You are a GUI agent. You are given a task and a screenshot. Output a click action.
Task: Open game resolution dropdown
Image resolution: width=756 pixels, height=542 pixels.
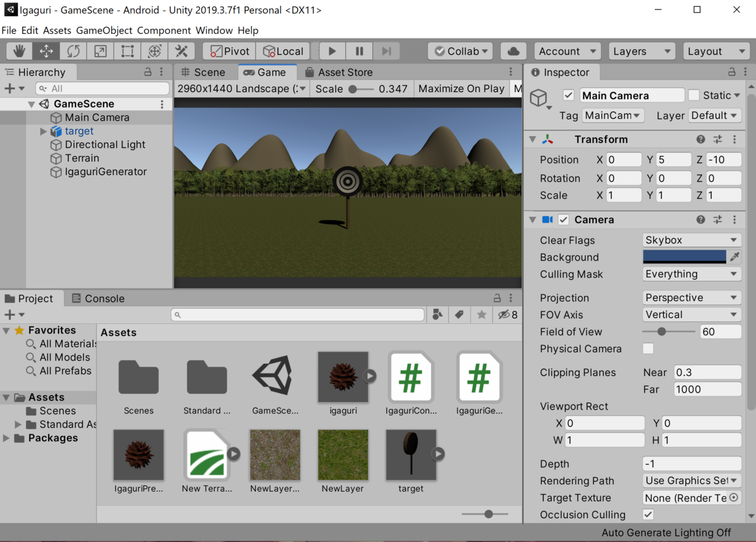pyautogui.click(x=242, y=89)
